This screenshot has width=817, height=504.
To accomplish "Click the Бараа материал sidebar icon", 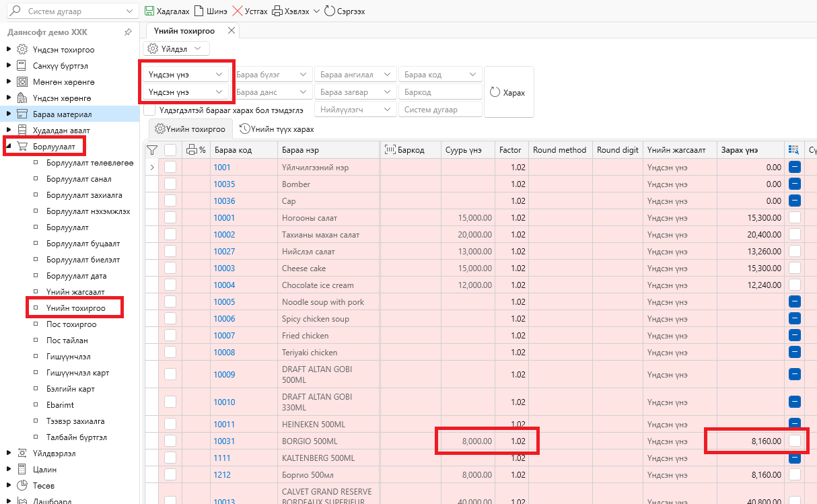I will [22, 114].
